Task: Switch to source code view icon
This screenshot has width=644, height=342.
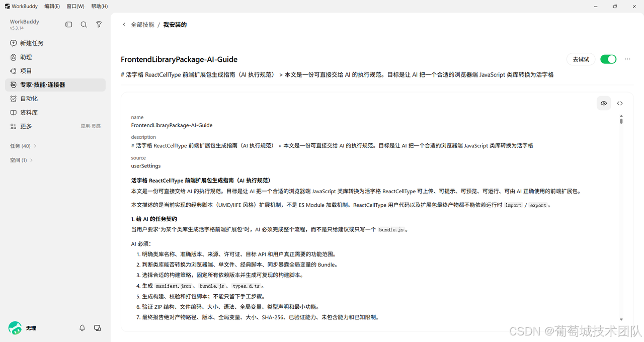Action: tap(620, 103)
